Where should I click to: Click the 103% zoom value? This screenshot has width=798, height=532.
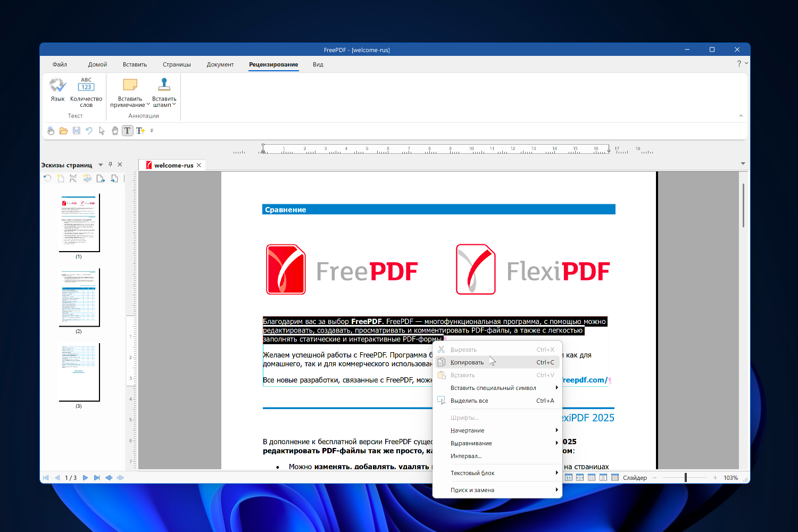(730, 478)
